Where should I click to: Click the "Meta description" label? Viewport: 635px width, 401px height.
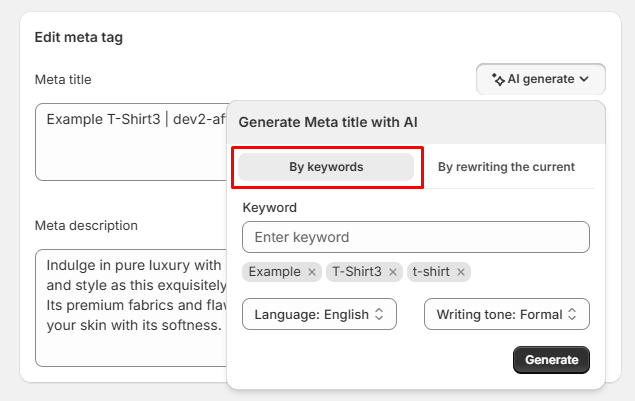pos(86,225)
